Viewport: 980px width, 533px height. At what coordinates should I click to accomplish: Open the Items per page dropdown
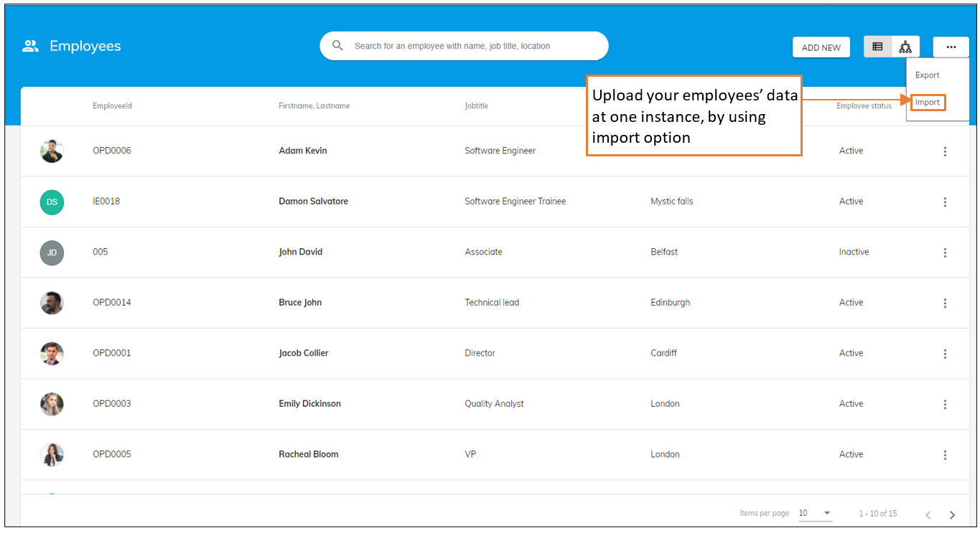point(815,513)
